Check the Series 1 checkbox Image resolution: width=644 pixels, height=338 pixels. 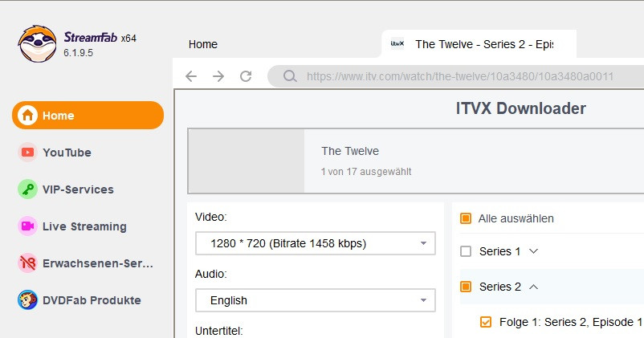[x=466, y=251]
